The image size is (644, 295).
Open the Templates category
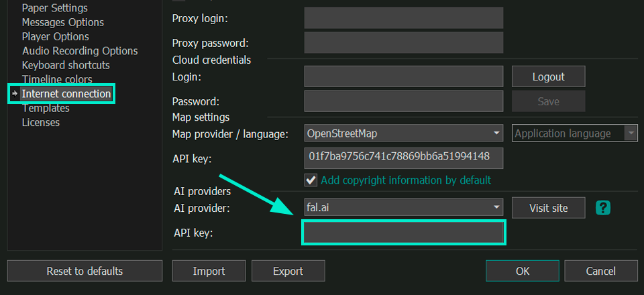pyautogui.click(x=46, y=109)
